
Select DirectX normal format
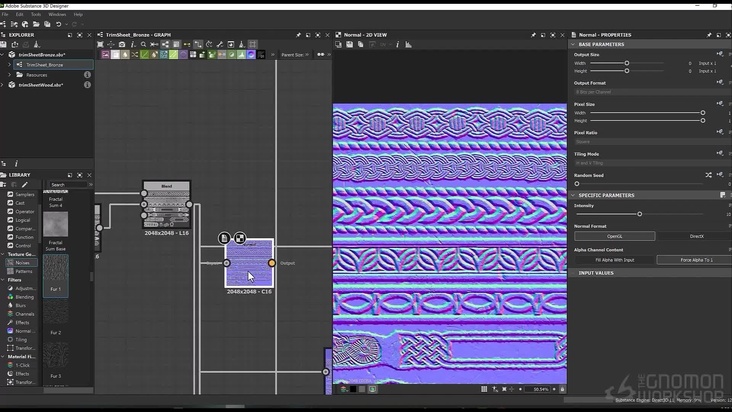696,236
